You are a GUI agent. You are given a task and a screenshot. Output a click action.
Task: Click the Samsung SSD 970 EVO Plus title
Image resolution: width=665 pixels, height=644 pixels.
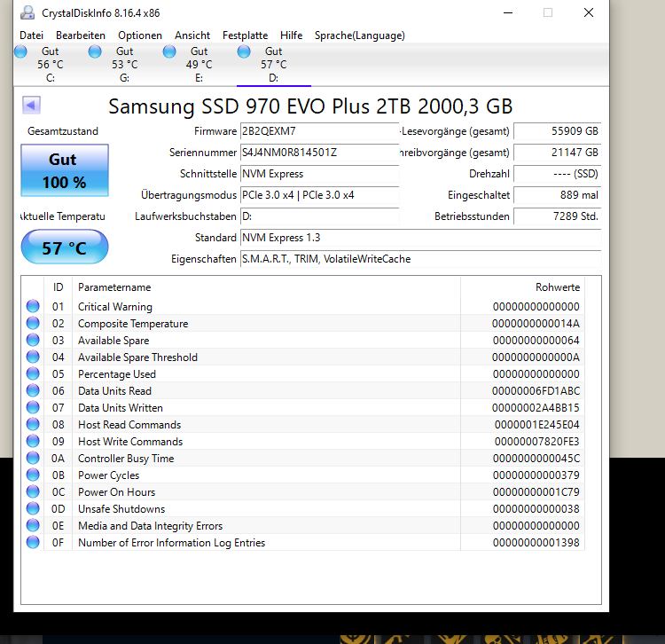(x=310, y=106)
